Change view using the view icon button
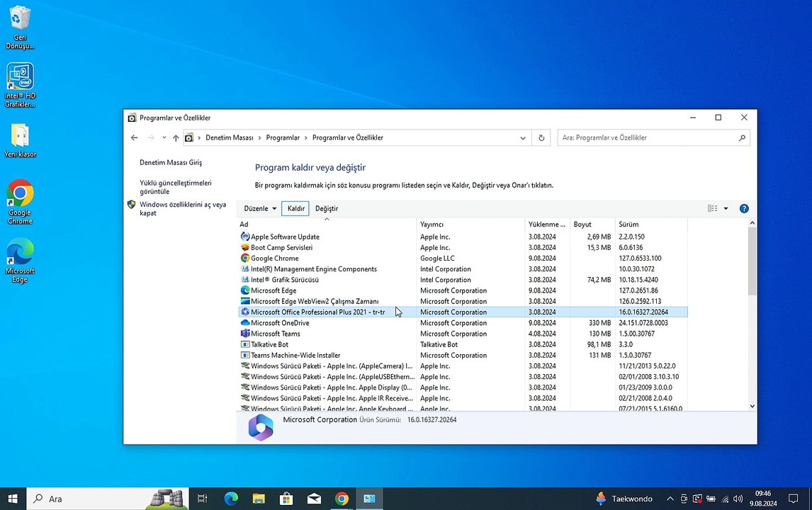Screen dimensions: 812x510 713,209
